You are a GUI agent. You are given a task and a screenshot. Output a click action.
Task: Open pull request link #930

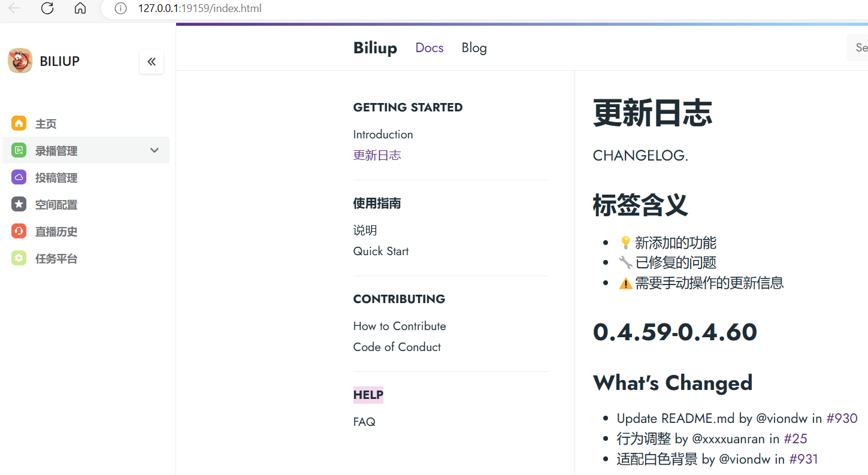tap(842, 418)
